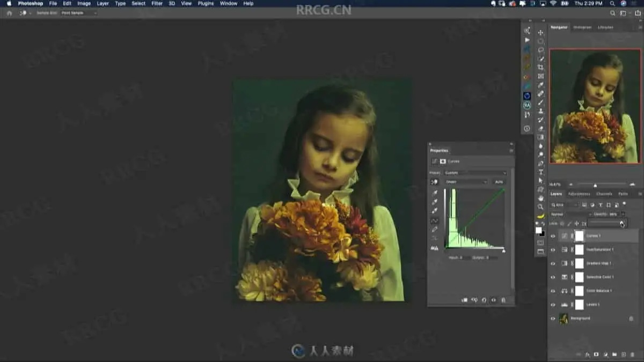Open the workspace switcher dropdown
The width and height of the screenshot is (644, 362).
624,13
